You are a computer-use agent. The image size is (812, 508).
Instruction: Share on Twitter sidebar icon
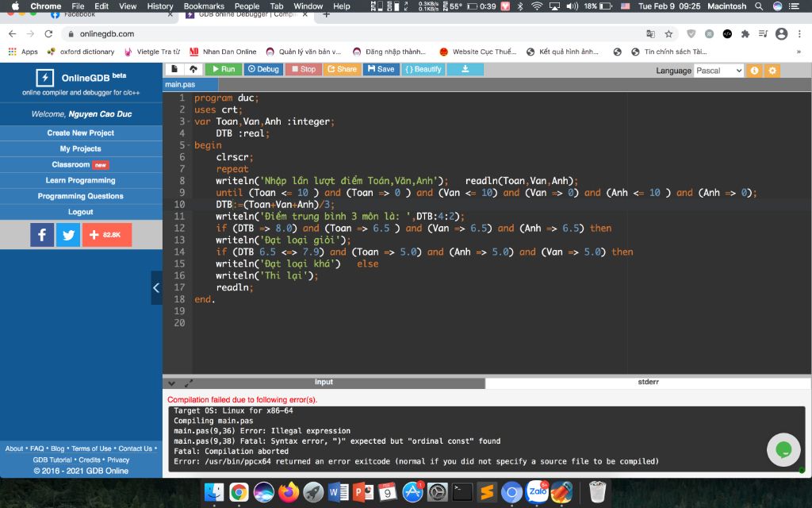[68, 235]
